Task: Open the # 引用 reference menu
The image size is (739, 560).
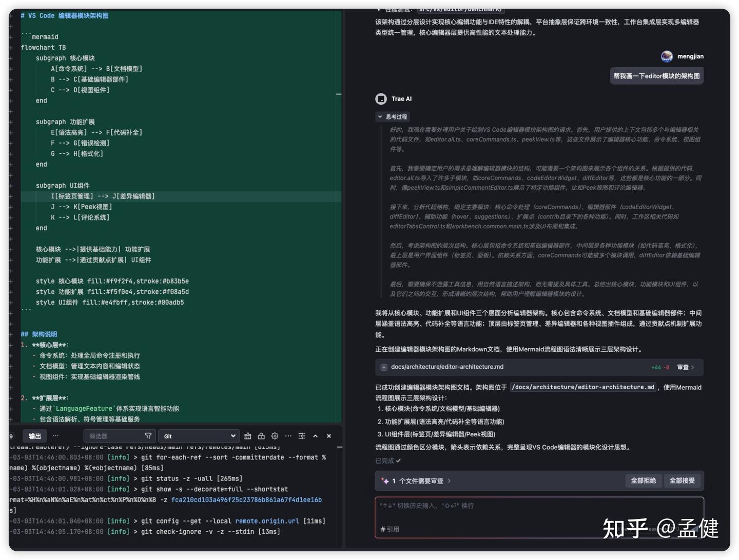Action: (390, 529)
